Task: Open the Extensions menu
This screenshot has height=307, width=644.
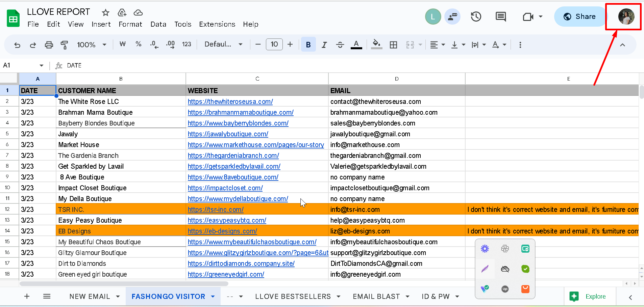Action: click(217, 24)
